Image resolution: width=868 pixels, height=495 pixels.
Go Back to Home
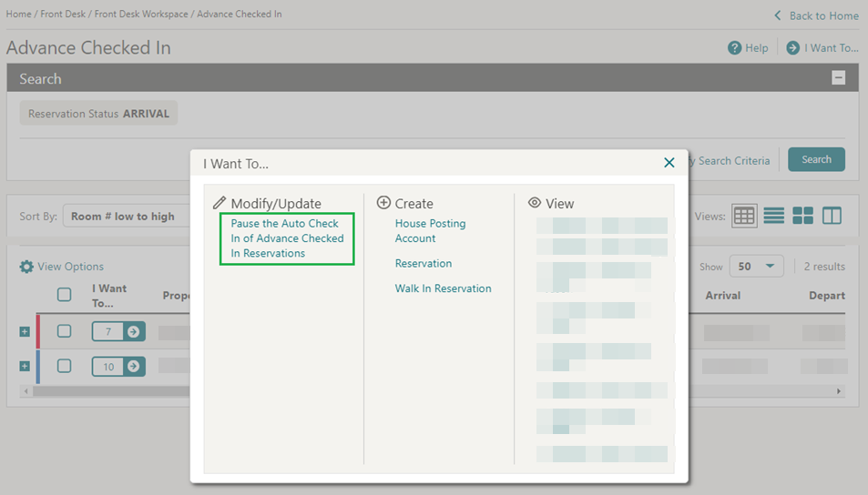816,15
